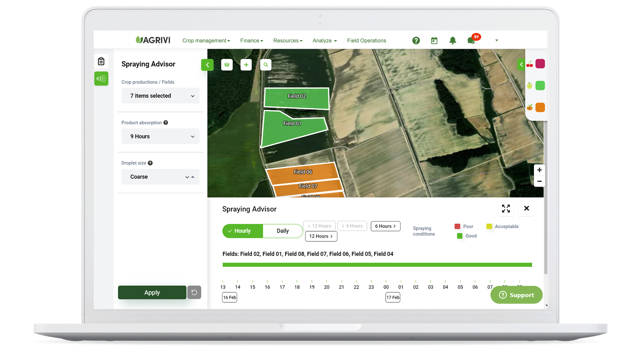
Task: Open notifications via the bell icon
Action: [x=452, y=40]
